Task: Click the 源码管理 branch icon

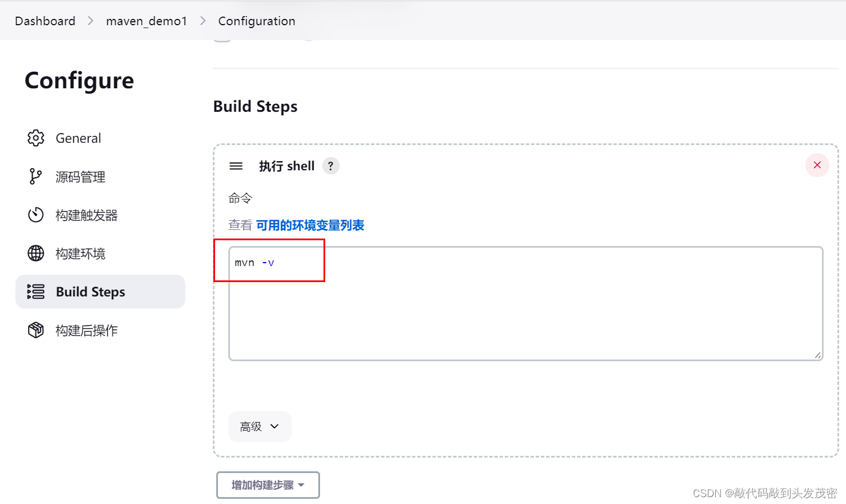Action: pos(36,177)
